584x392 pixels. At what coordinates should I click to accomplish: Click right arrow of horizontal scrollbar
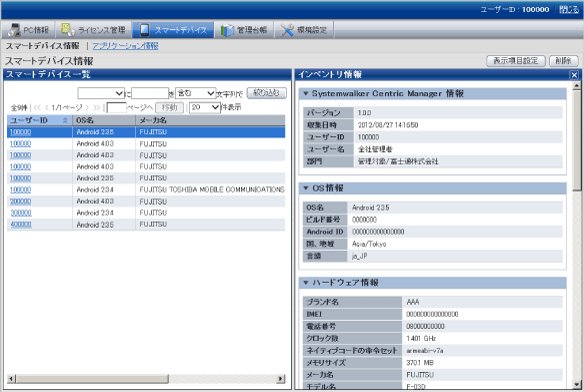pos(281,379)
